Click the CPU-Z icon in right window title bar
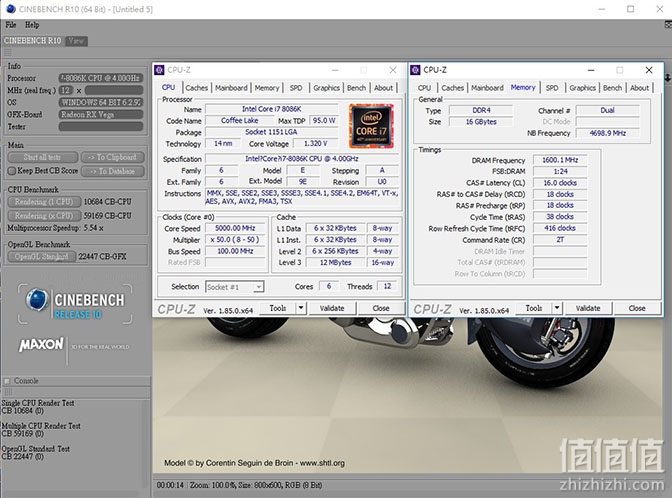The width and height of the screenshot is (672, 498). tap(415, 70)
